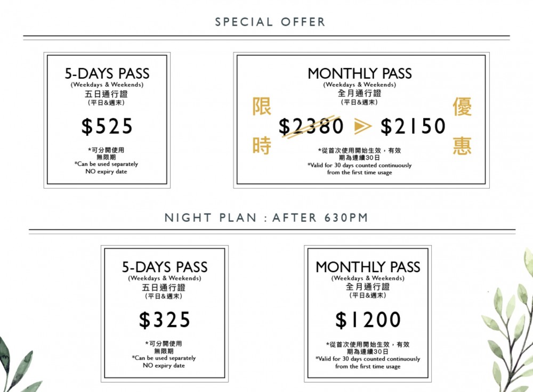
Task: Click the 'NO expiry date' note on $525 card
Action: (x=107, y=171)
